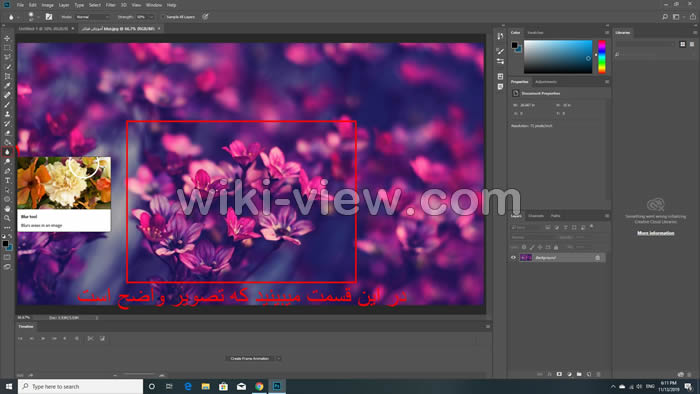Click the Windows taskbar search box

click(x=80, y=386)
